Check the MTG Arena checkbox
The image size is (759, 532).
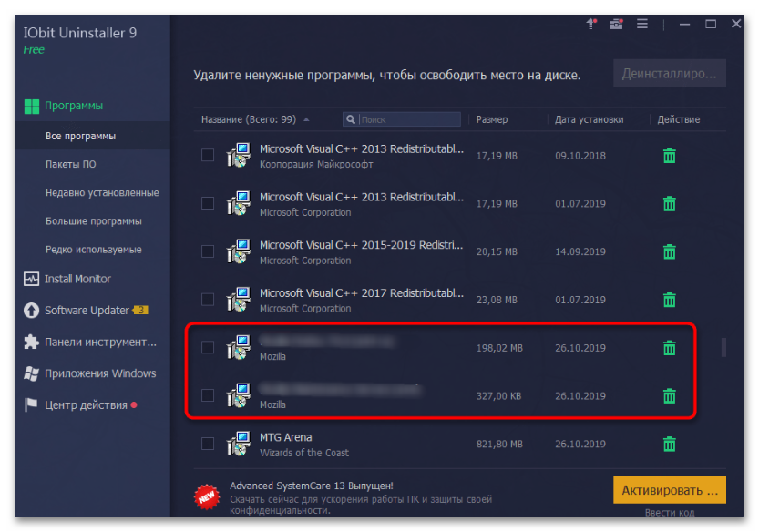(x=208, y=444)
